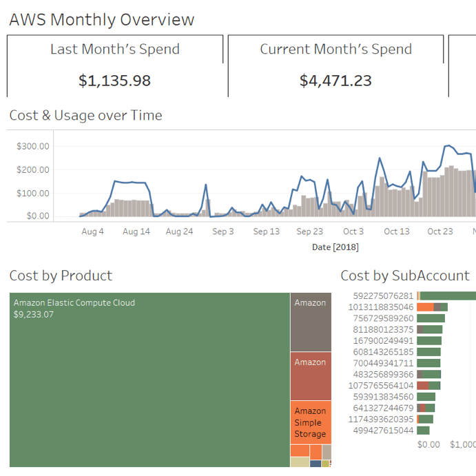Image resolution: width=476 pixels, height=476 pixels.
Task: Click subaccount label 1075765564104
Action: [x=381, y=385]
